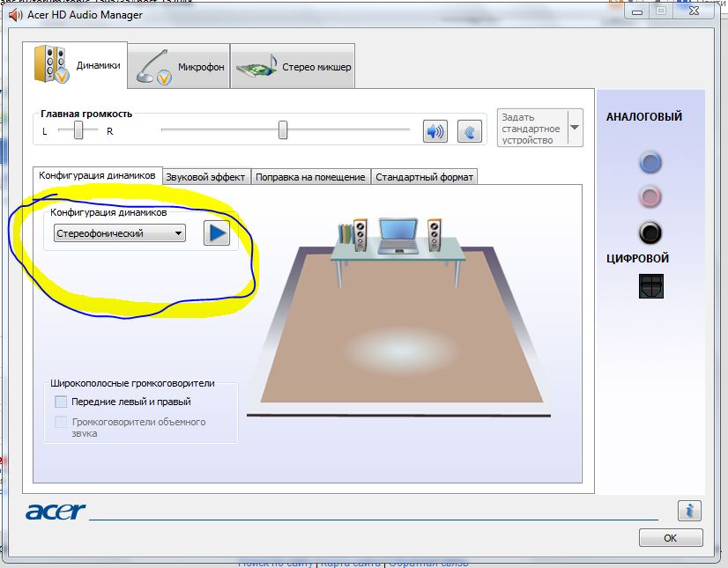The image size is (728, 568).
Task: Toggle the Передние левый и правый checkbox
Action: click(61, 402)
